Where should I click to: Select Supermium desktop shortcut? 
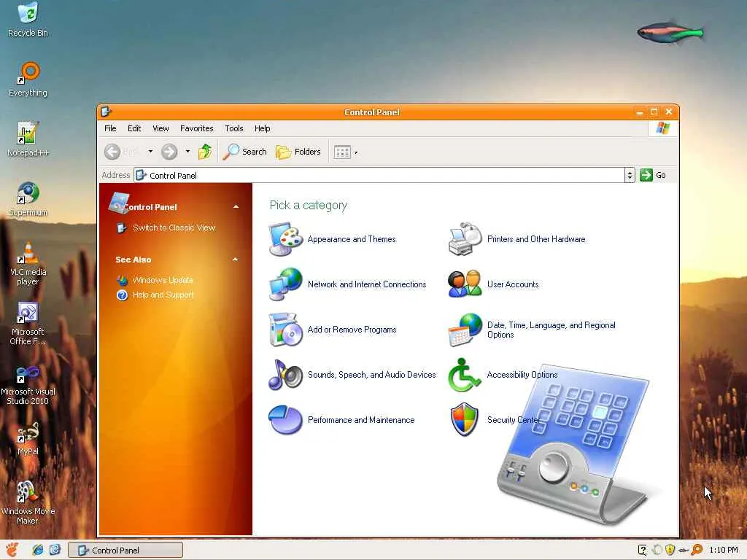[28, 199]
